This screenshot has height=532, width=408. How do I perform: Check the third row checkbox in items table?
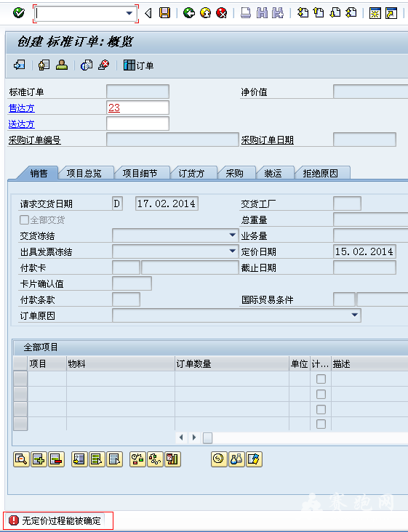(x=321, y=409)
